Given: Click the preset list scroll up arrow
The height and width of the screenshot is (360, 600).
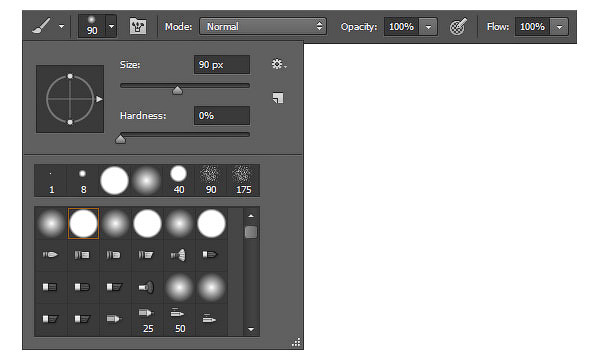Looking at the screenshot, I should 251,216.
